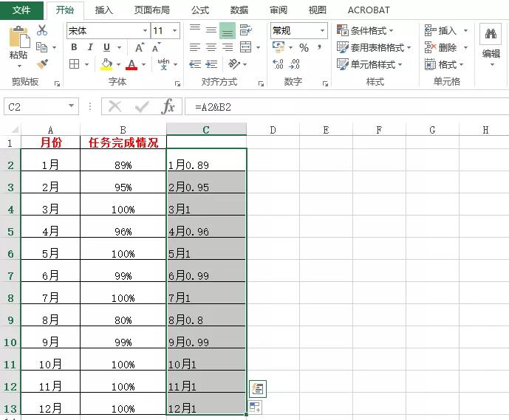
Task: Apply comma style separator
Action: pyautogui.click(x=319, y=48)
